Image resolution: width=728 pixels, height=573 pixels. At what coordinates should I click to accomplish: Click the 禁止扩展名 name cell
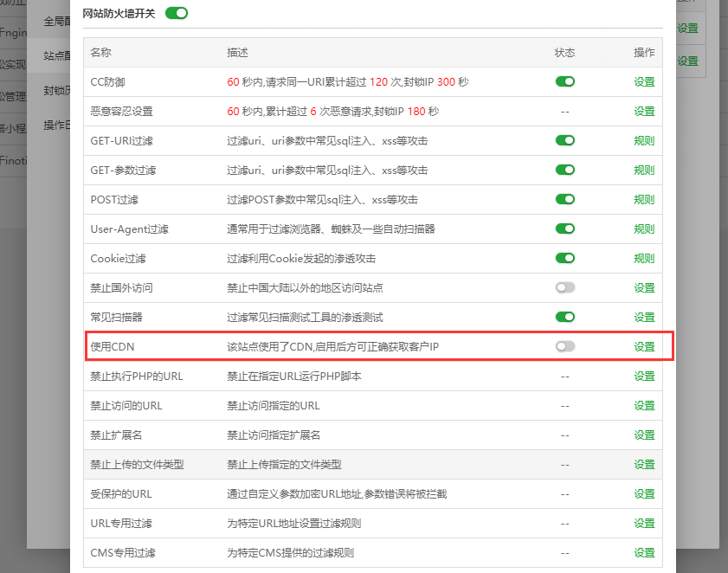[x=116, y=435]
